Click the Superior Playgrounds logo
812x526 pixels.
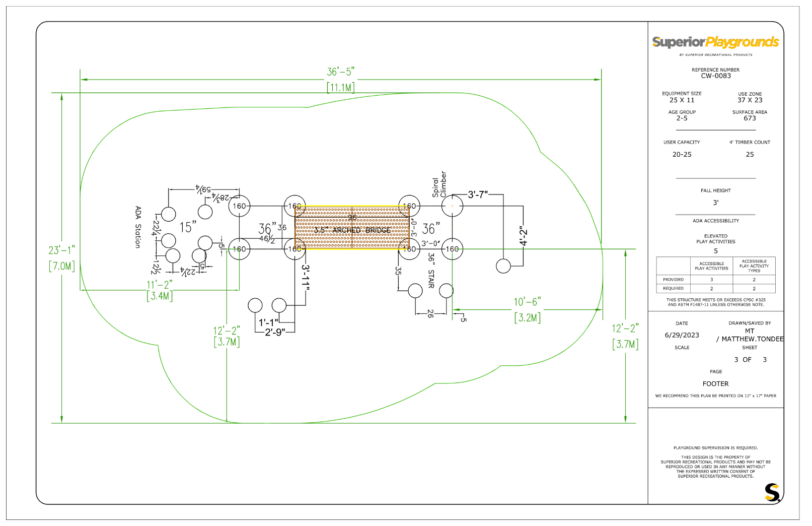pyautogui.click(x=715, y=42)
